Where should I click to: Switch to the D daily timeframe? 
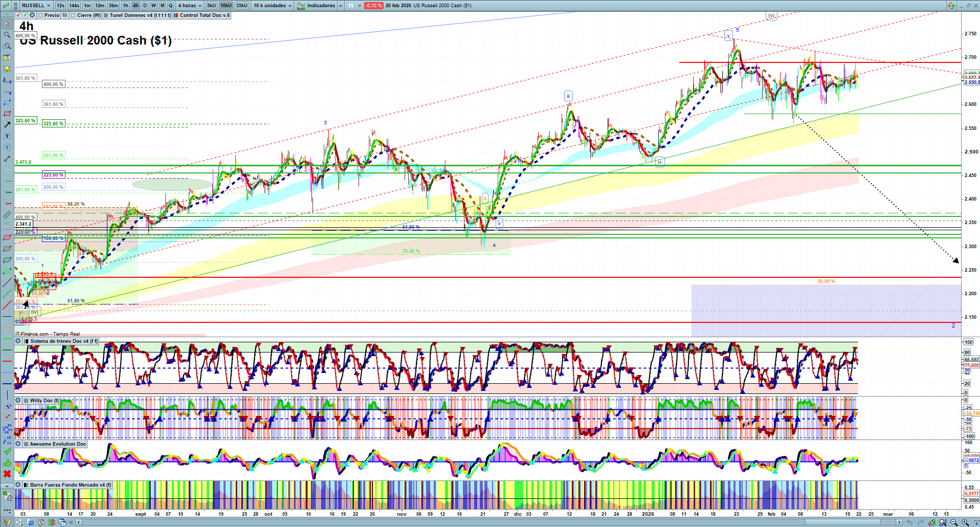coord(145,6)
